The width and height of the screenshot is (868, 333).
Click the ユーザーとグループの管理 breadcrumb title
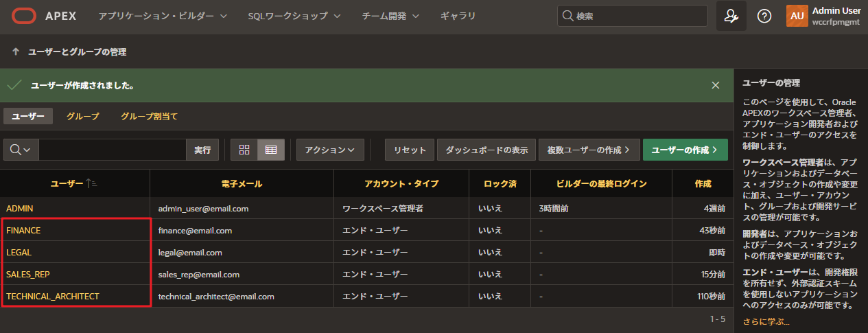[x=77, y=51]
